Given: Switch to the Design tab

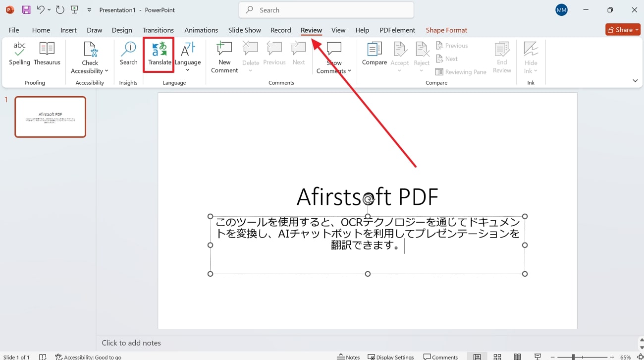Looking at the screenshot, I should pos(122,30).
